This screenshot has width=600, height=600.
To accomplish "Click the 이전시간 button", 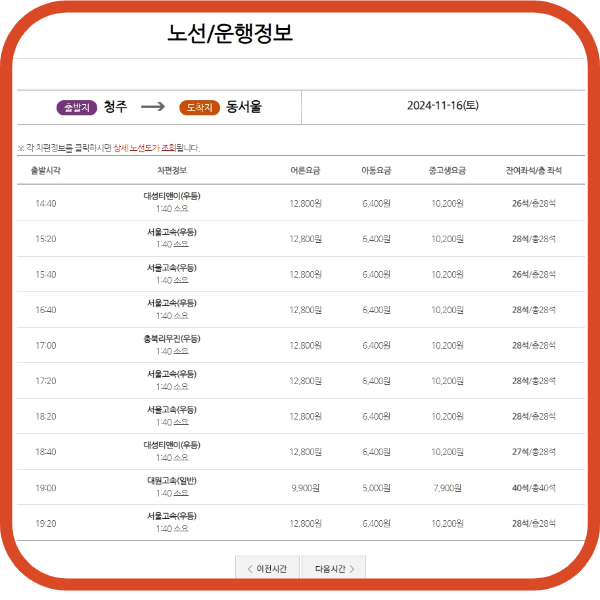I will click(x=267, y=568).
